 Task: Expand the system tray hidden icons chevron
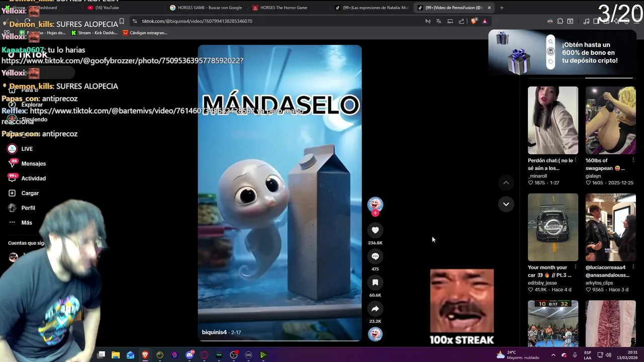(x=553, y=355)
